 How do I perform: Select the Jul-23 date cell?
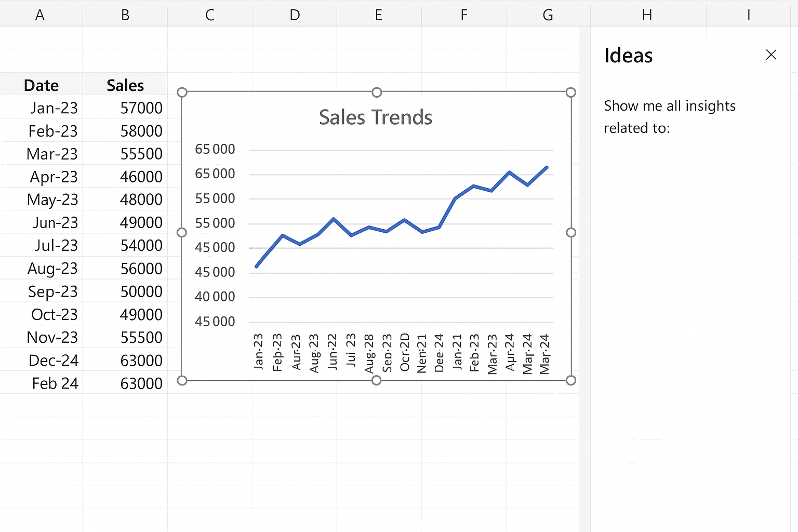click(41, 245)
